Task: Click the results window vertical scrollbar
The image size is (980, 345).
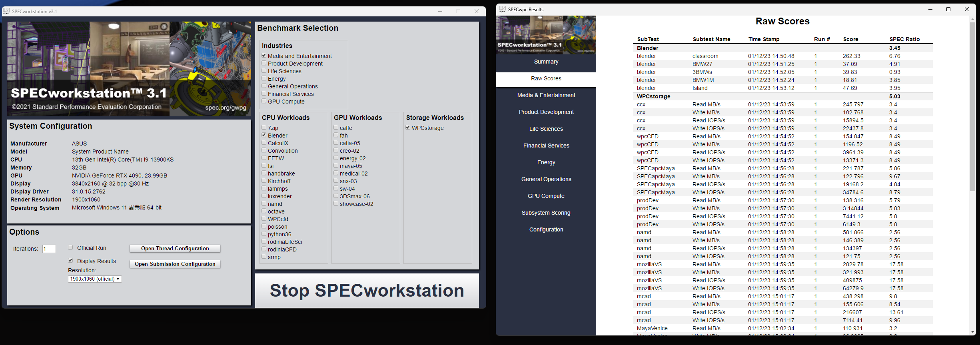Action: (972, 106)
